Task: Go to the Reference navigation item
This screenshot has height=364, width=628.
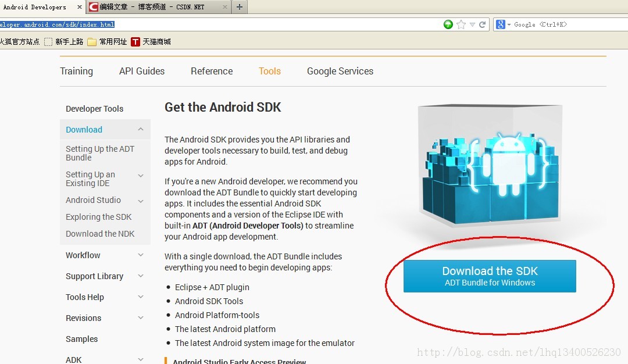Action: 212,72
